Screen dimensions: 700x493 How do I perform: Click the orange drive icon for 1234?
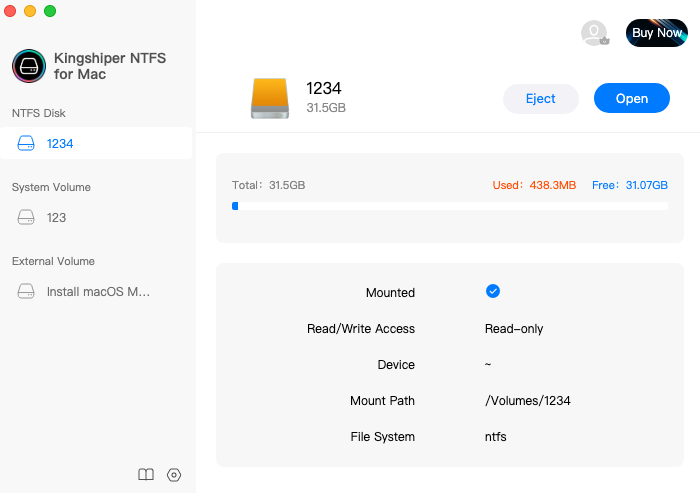click(270, 98)
